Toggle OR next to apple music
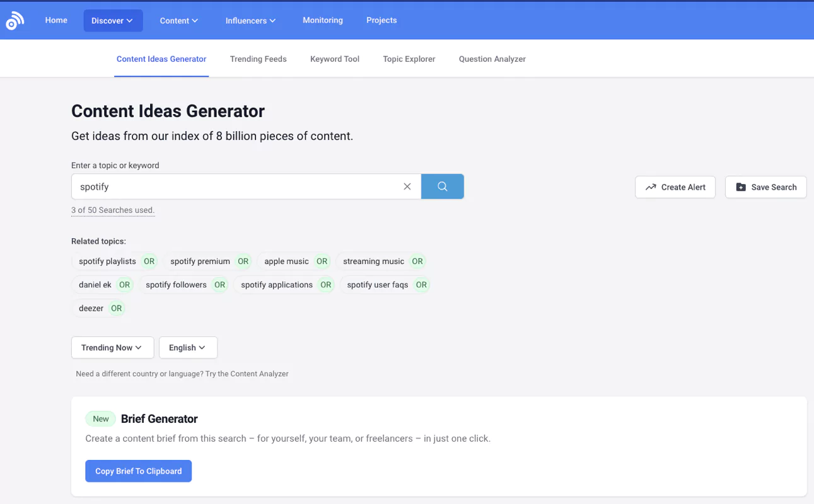Screen dimensions: 814x504 tap(322, 261)
